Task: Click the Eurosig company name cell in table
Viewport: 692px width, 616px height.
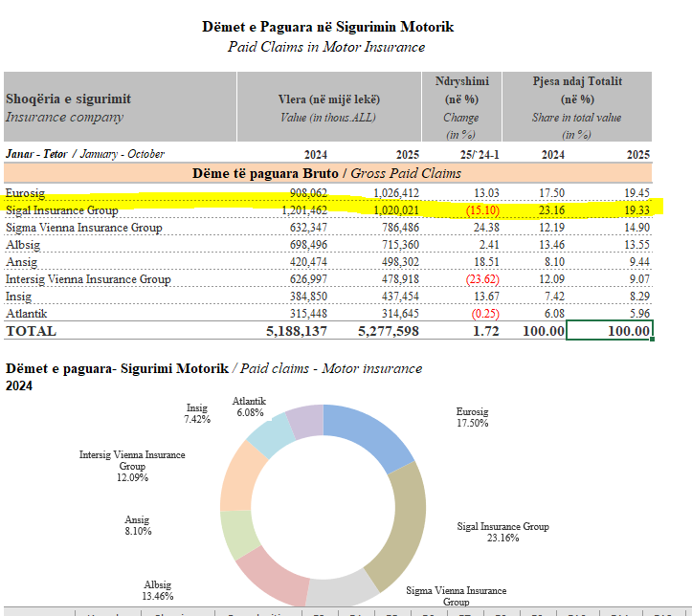Action: pos(25,193)
